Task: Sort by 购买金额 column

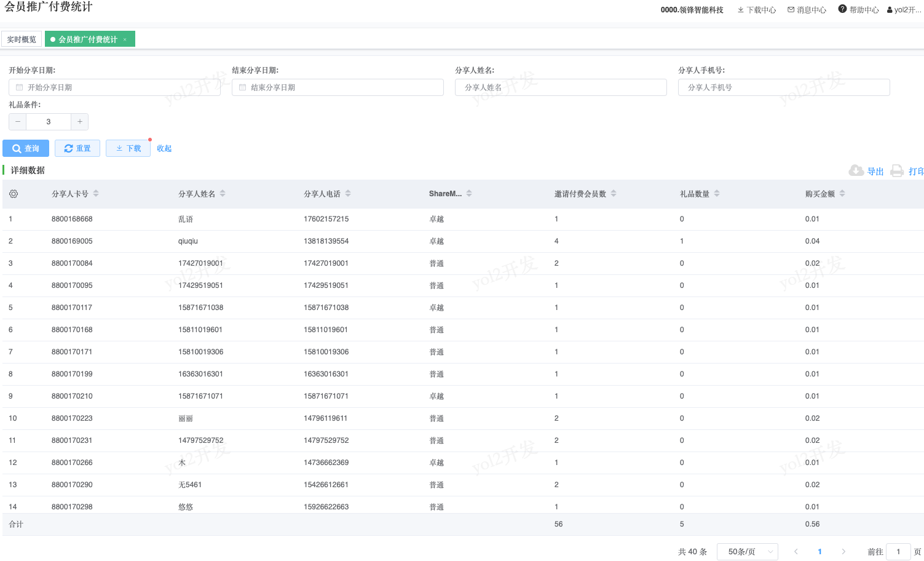Action: (842, 194)
